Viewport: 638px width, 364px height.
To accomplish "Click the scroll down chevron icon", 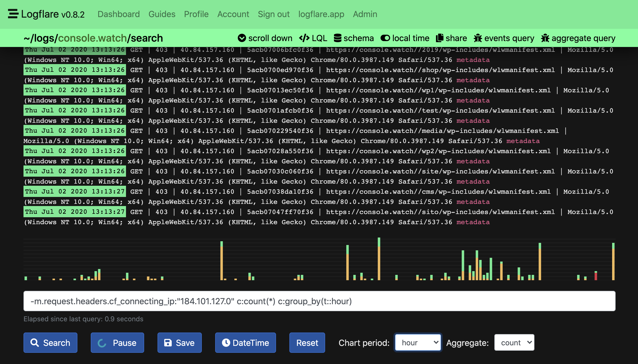I will click(x=242, y=38).
